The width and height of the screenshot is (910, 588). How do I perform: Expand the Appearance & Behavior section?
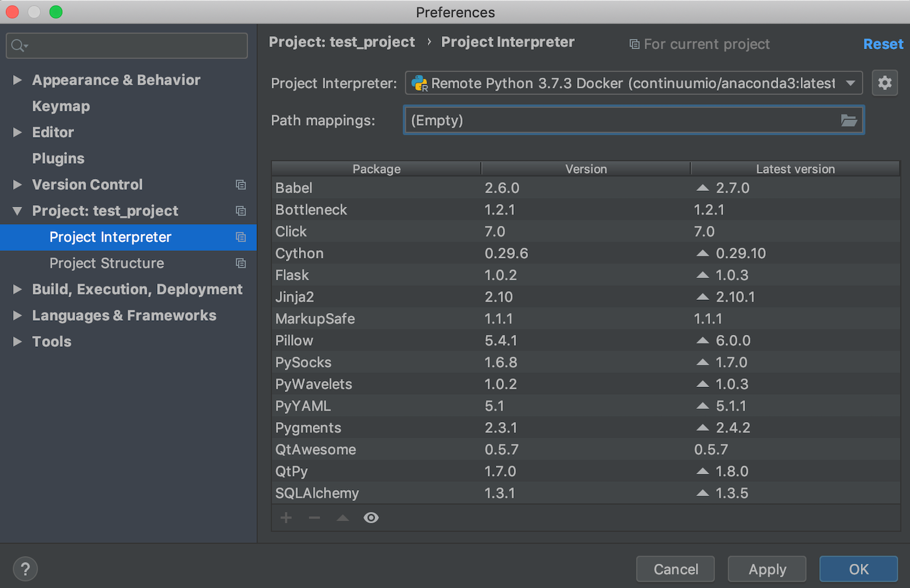17,80
